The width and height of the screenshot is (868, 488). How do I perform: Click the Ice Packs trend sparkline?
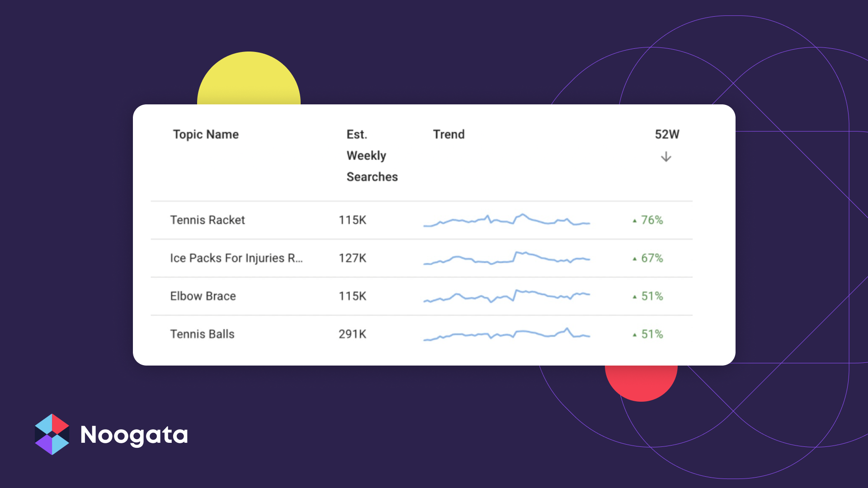pyautogui.click(x=506, y=258)
